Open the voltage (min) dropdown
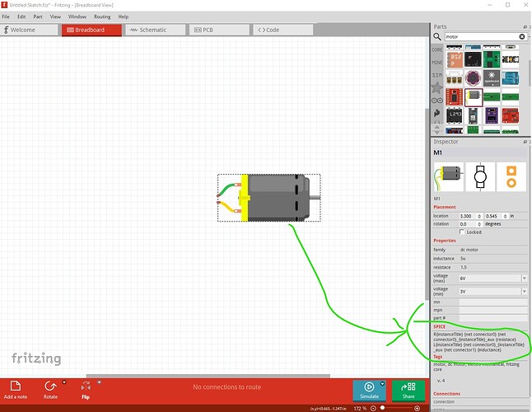Image resolution: width=532 pixels, height=412 pixels. point(524,293)
